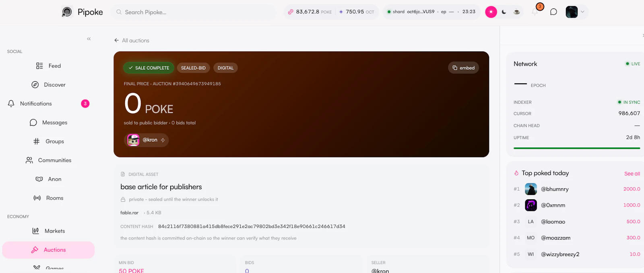
Task: Open Communities in the sidebar
Action: (x=48, y=160)
